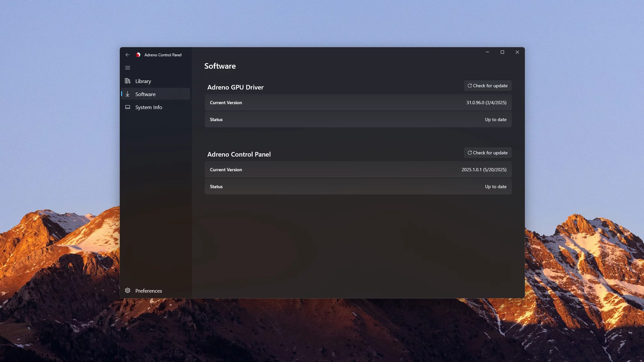Viewport: 644px width, 362px height.
Task: Click the GPU Driver Status row
Action: [x=358, y=119]
